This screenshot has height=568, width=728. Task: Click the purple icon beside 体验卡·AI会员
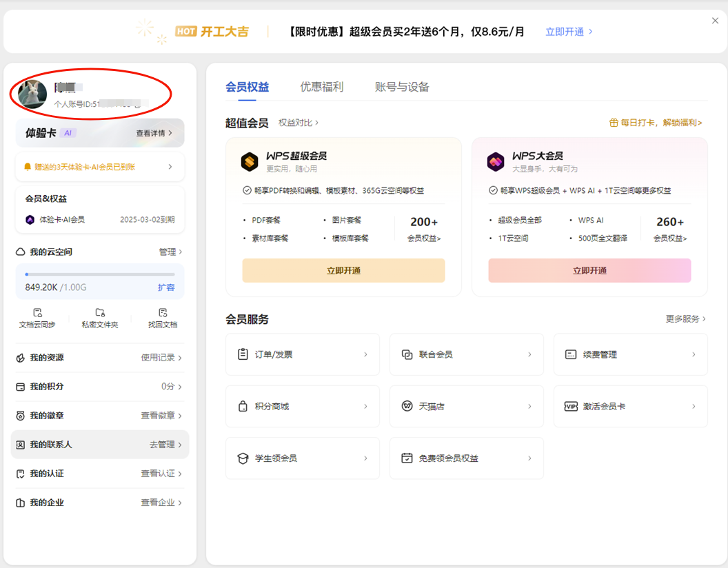30,219
